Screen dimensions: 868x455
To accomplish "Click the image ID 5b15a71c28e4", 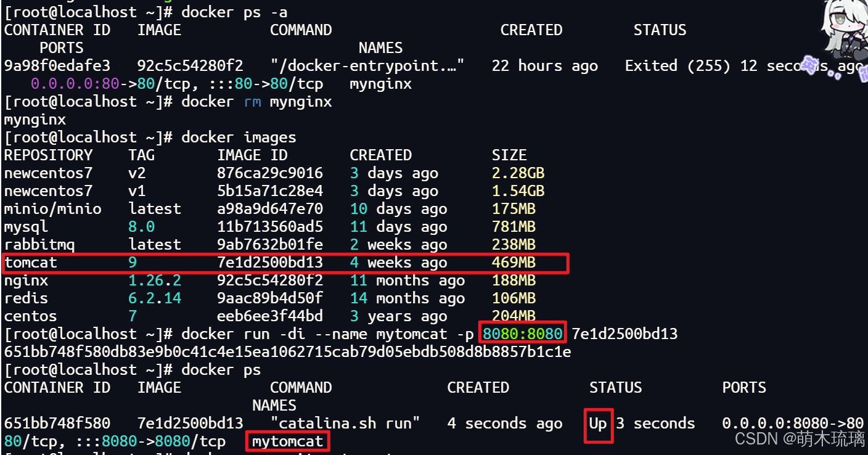I will 270,191.
